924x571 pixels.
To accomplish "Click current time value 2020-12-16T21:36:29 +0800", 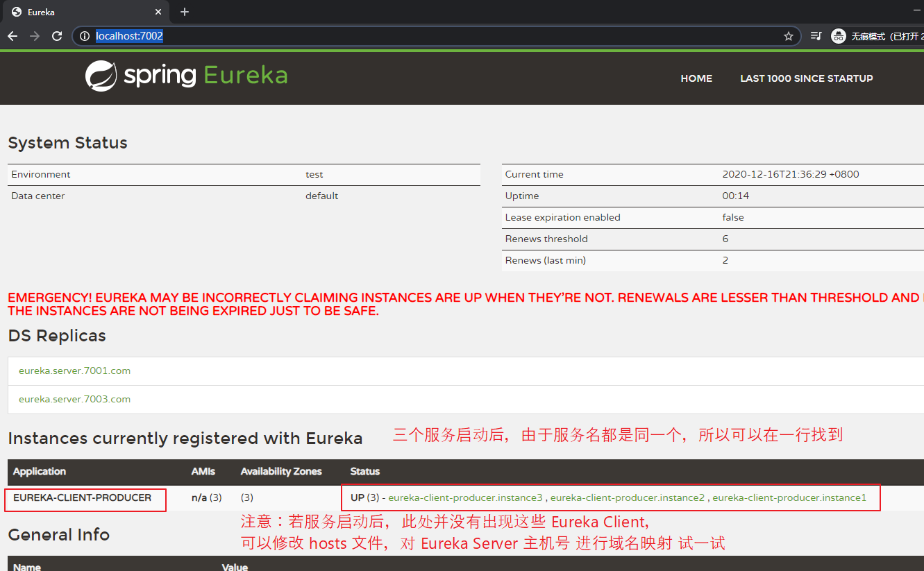I will point(791,174).
